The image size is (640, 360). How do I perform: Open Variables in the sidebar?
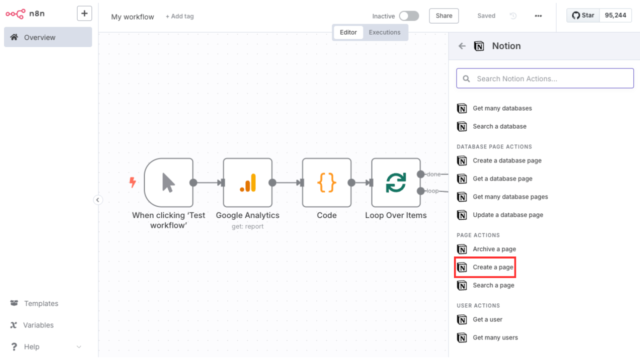coord(38,325)
